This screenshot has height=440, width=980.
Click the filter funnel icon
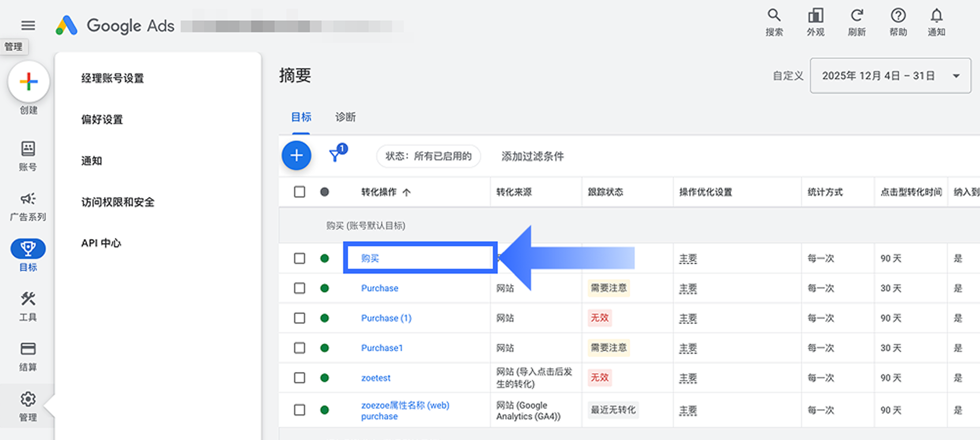point(335,155)
